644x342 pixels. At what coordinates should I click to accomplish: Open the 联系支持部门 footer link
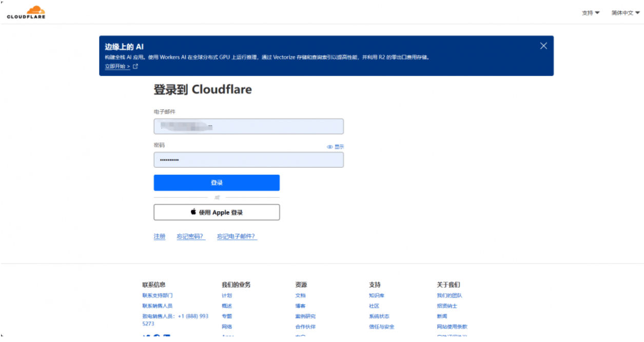coord(158,295)
